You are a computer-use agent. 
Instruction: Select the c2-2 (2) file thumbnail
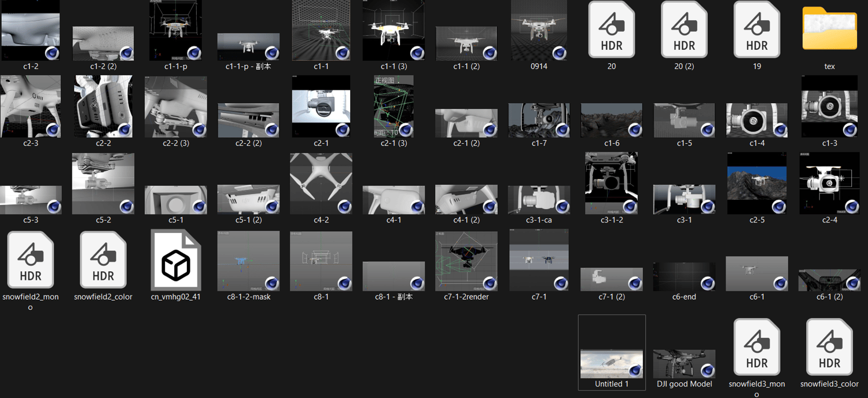point(248,121)
